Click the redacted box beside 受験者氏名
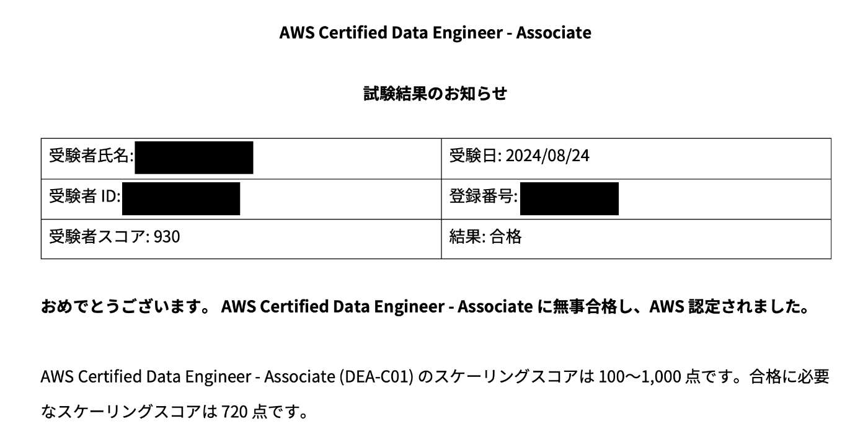 tap(193, 157)
